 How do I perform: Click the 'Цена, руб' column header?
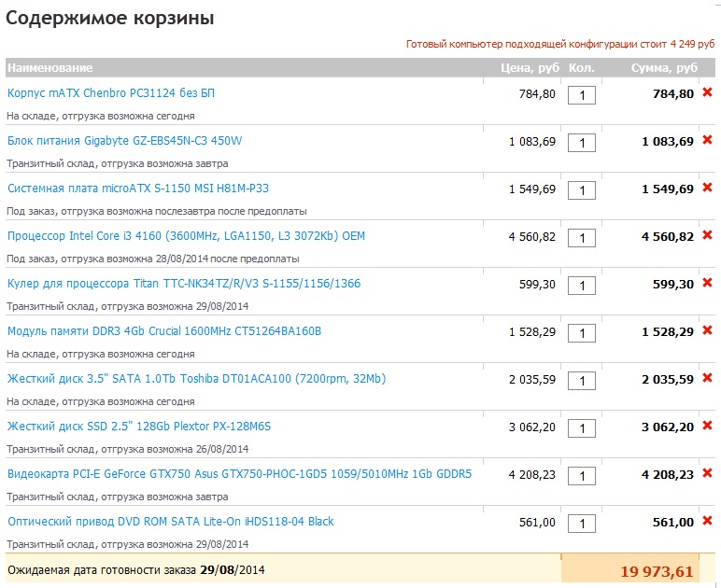tap(530, 68)
